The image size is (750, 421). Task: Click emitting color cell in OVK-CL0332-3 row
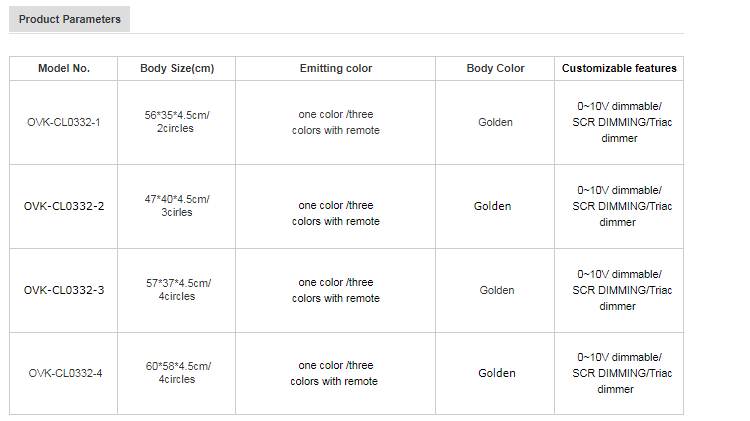point(336,290)
